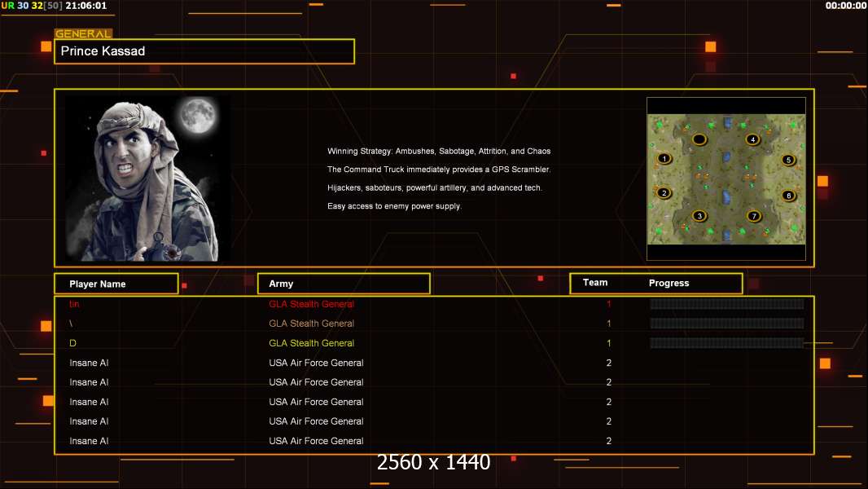Image resolution: width=868 pixels, height=489 pixels.
Task: Select start position 2 on the map
Action: pos(664,193)
